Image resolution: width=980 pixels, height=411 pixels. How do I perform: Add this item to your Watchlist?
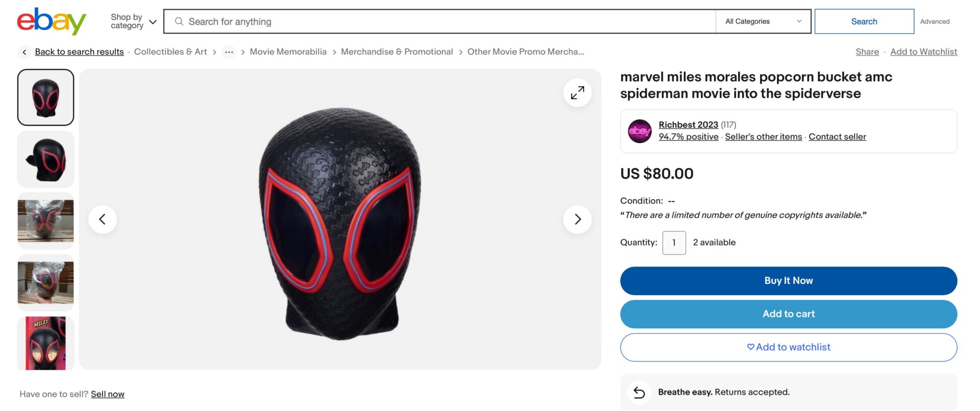924,52
